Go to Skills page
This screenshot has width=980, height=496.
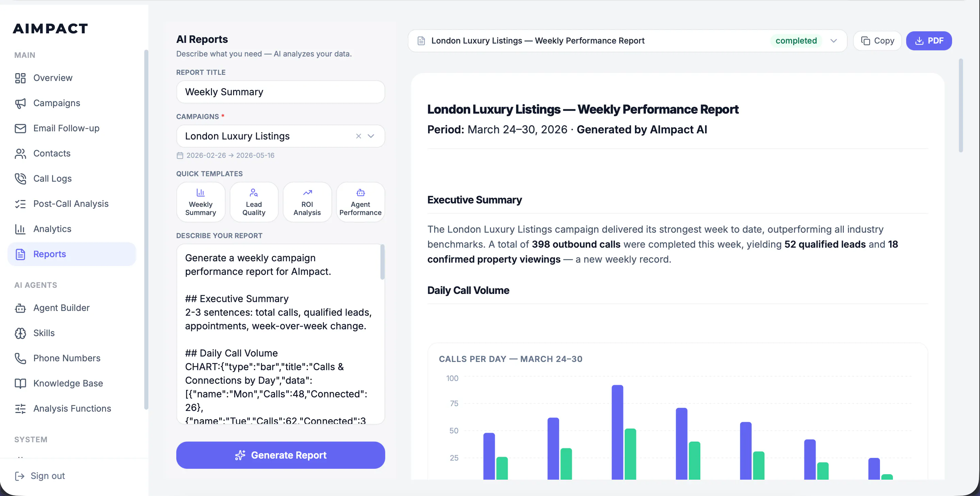tap(71, 333)
